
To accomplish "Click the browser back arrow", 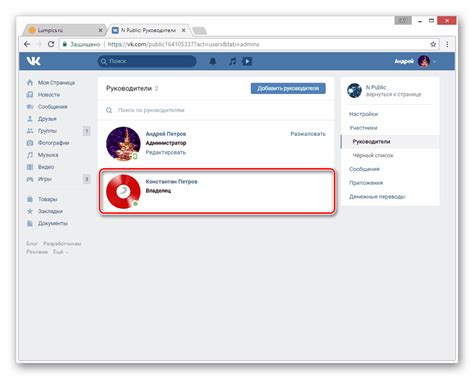I will click(27, 44).
